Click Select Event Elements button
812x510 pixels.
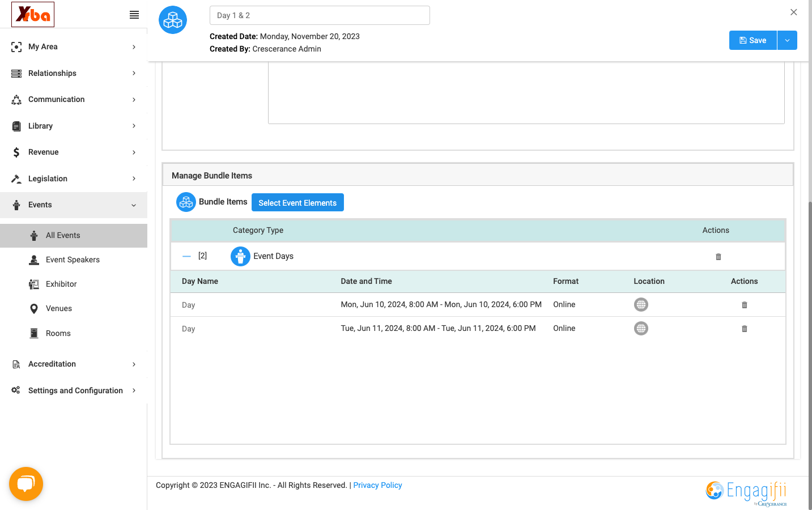click(297, 202)
